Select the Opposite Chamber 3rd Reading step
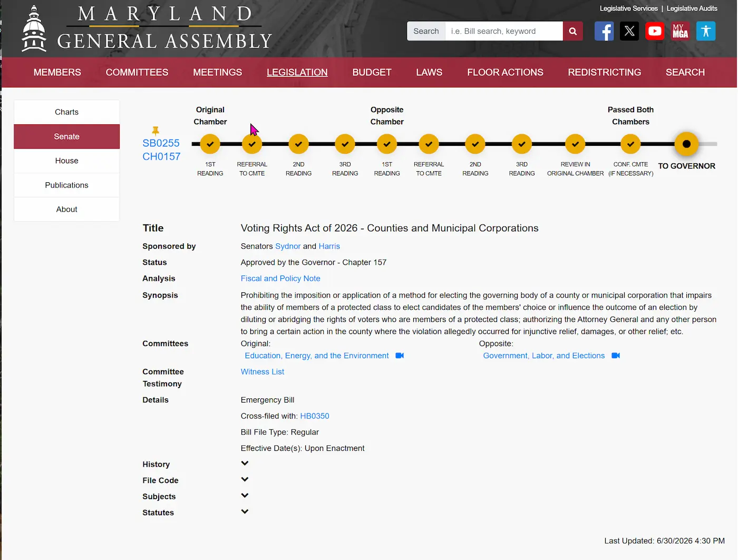The image size is (738, 560). point(522,144)
